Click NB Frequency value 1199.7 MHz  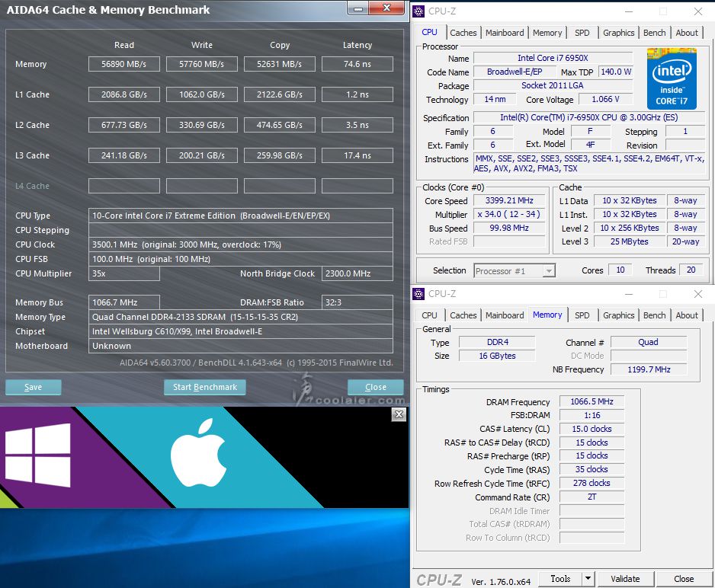pos(649,369)
